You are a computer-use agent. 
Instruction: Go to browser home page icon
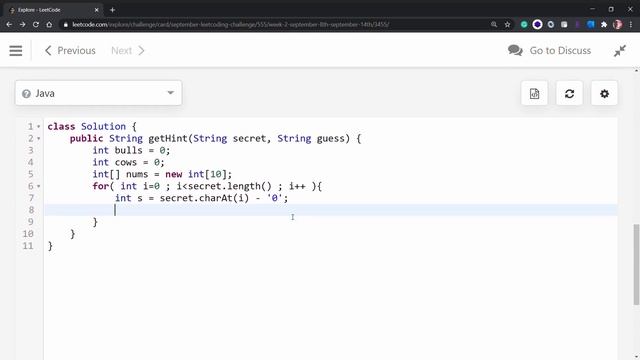pyautogui.click(x=49, y=24)
